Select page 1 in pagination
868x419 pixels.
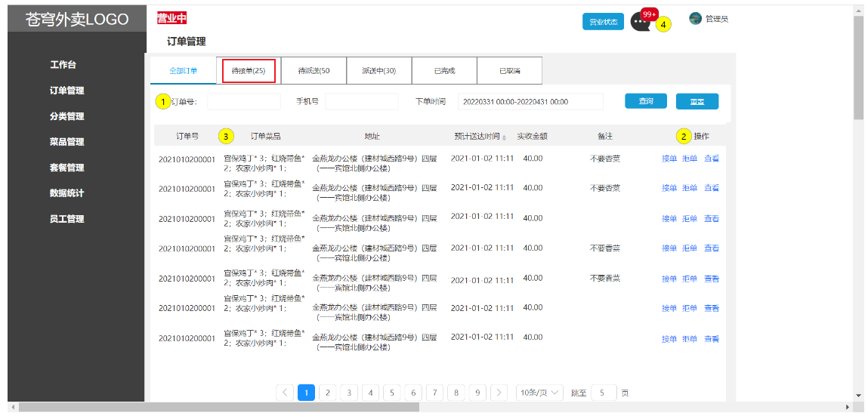(306, 393)
